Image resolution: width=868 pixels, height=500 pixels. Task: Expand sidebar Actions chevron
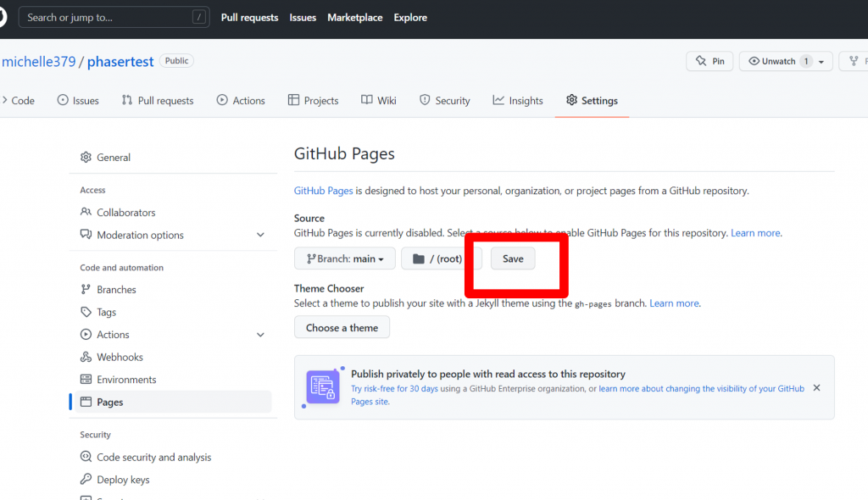[260, 335]
